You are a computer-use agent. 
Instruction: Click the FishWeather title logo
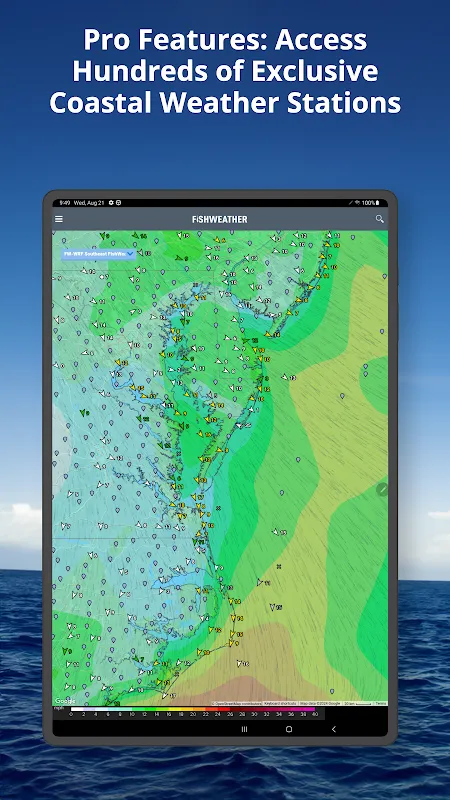click(x=220, y=219)
